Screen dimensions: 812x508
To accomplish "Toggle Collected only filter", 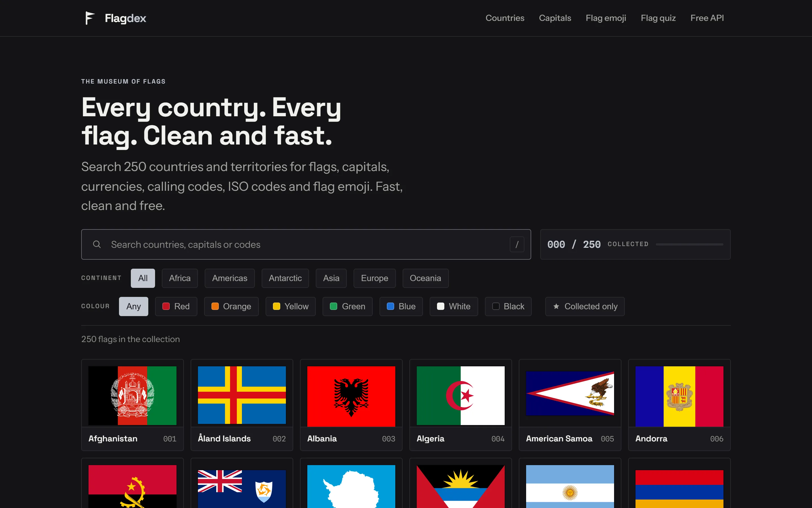I will point(584,306).
